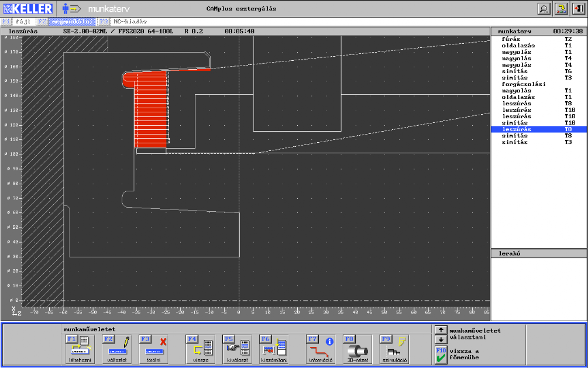Click the down arrow to select next operation

[x=441, y=339]
